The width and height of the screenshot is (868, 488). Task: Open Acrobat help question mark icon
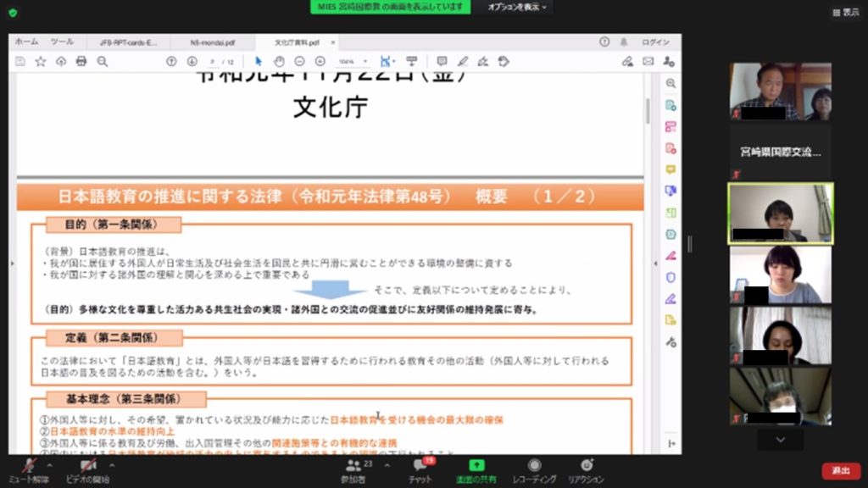pyautogui.click(x=604, y=42)
